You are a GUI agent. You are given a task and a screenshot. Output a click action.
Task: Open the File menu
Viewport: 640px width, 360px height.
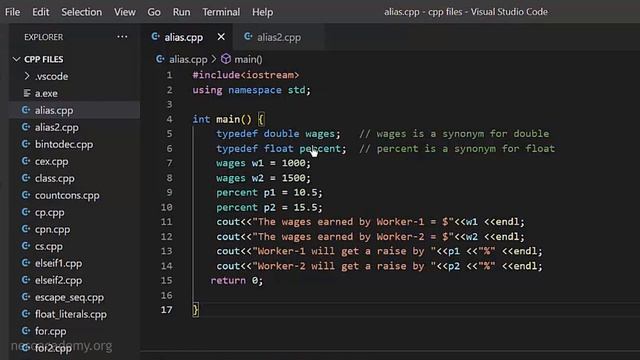click(12, 12)
